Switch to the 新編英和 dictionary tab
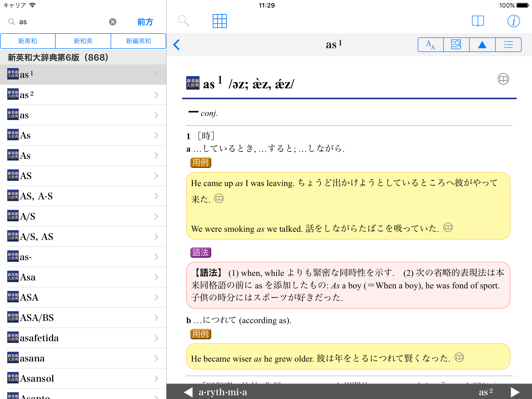 tap(138, 41)
